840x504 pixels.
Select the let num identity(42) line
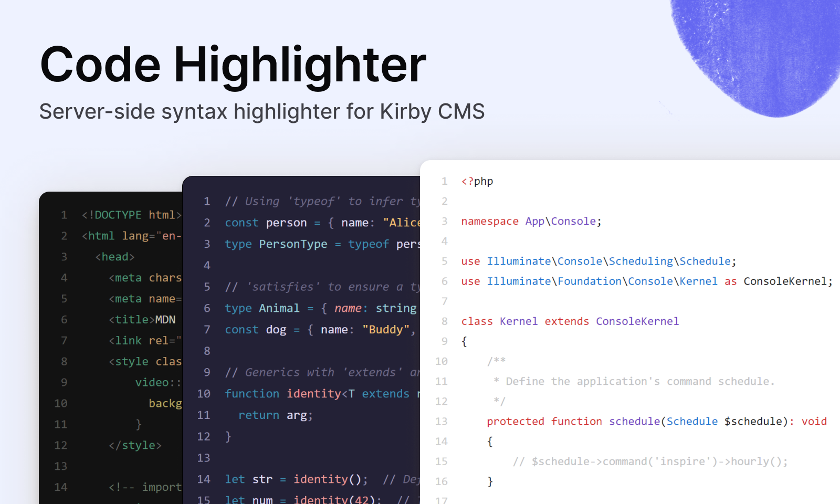click(299, 499)
